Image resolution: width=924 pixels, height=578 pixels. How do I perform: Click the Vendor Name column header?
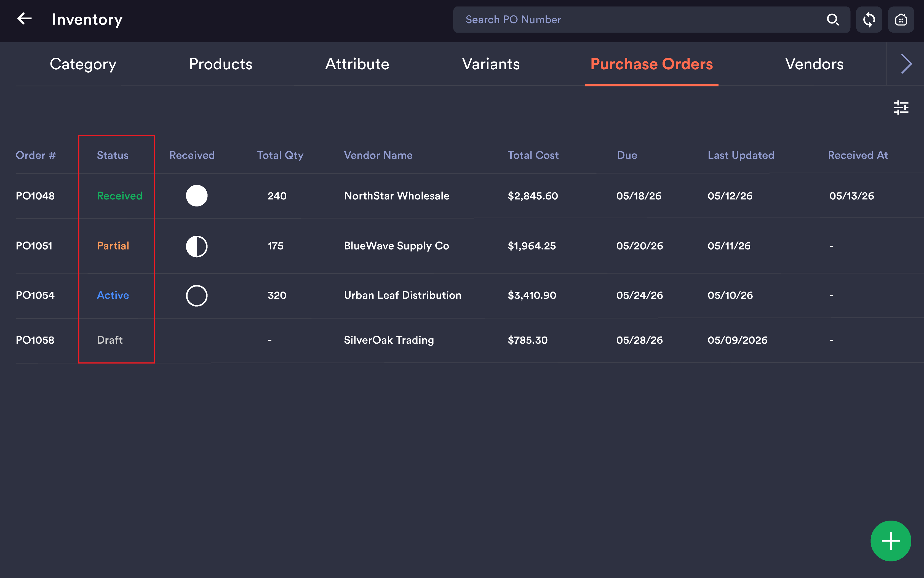(378, 155)
